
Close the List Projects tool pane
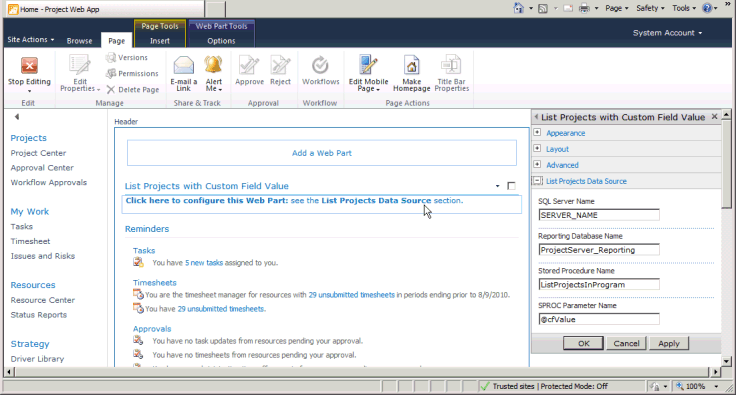714,116
